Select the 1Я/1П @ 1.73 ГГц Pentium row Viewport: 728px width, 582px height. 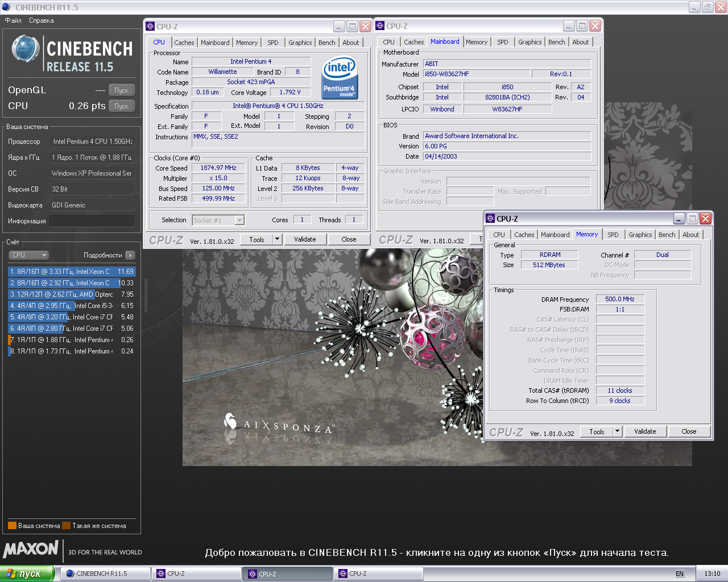coord(72,351)
